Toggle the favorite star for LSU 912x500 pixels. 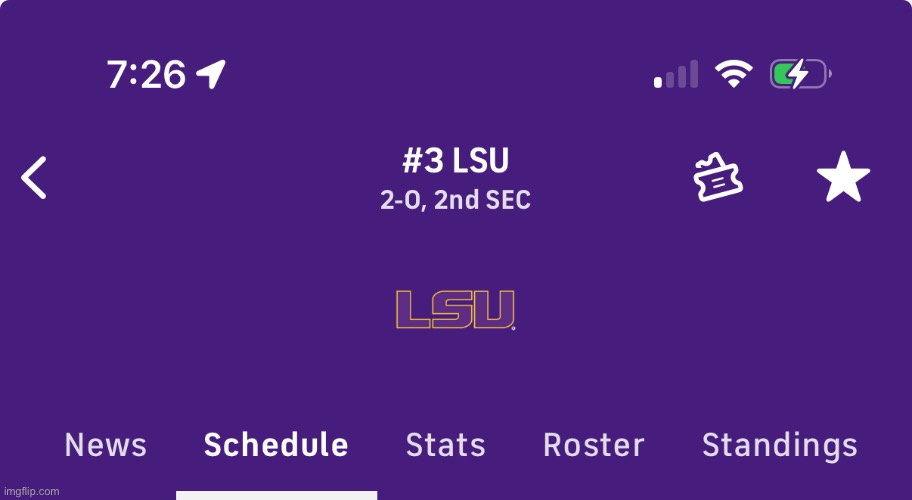pos(843,178)
